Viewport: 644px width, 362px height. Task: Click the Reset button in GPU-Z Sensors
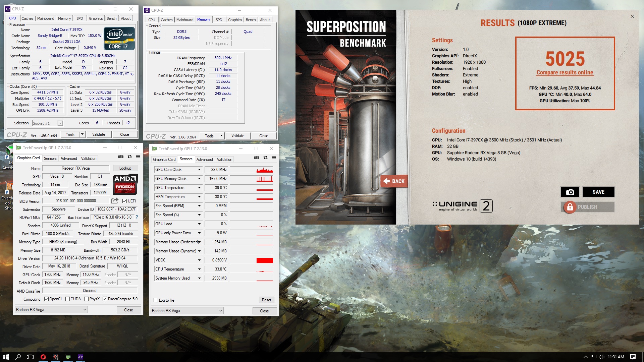266,300
